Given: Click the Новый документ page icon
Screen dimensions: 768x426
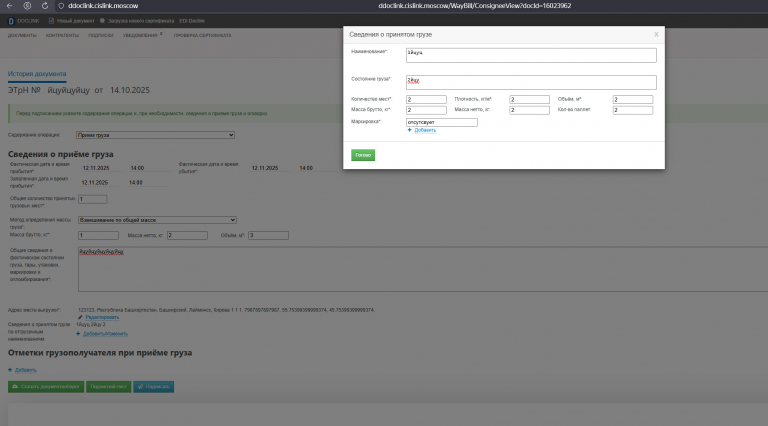Looking at the screenshot, I should pos(51,21).
